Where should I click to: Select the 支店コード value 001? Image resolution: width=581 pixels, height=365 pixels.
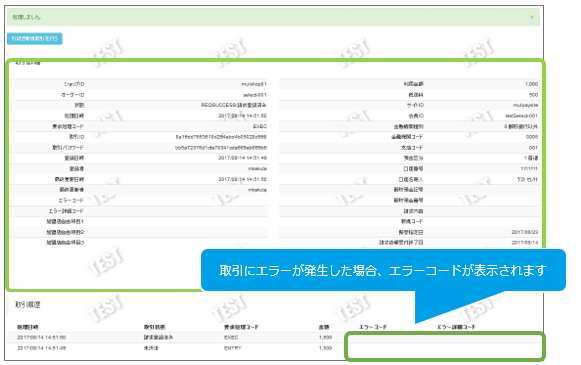coord(533,147)
